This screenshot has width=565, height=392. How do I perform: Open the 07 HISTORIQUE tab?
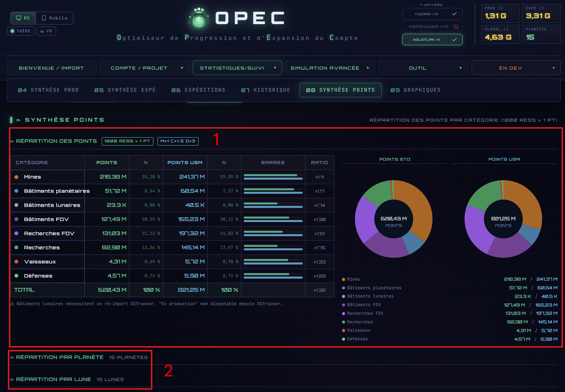click(266, 90)
